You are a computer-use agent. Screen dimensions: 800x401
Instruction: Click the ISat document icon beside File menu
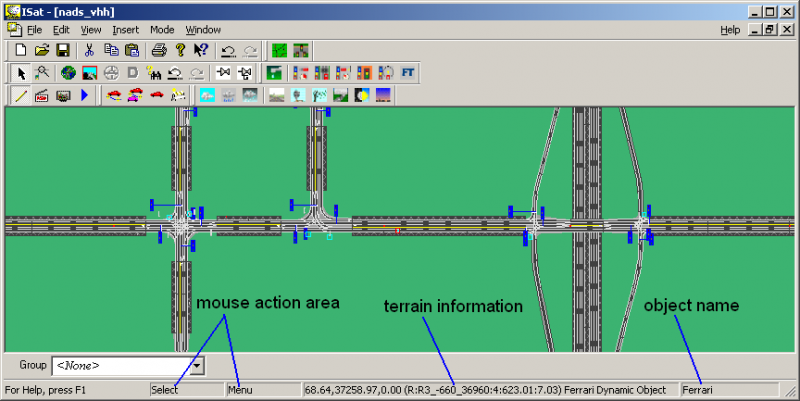coord(14,30)
